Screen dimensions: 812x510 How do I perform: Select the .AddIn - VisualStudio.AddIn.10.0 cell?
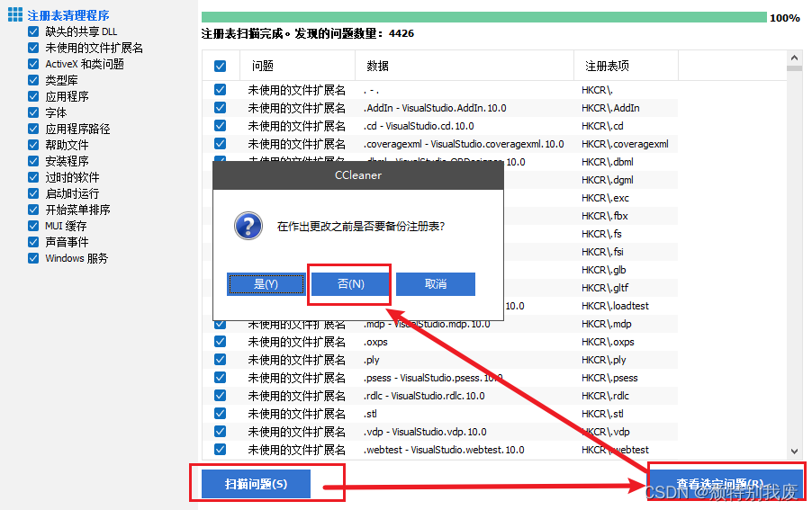[x=435, y=108]
